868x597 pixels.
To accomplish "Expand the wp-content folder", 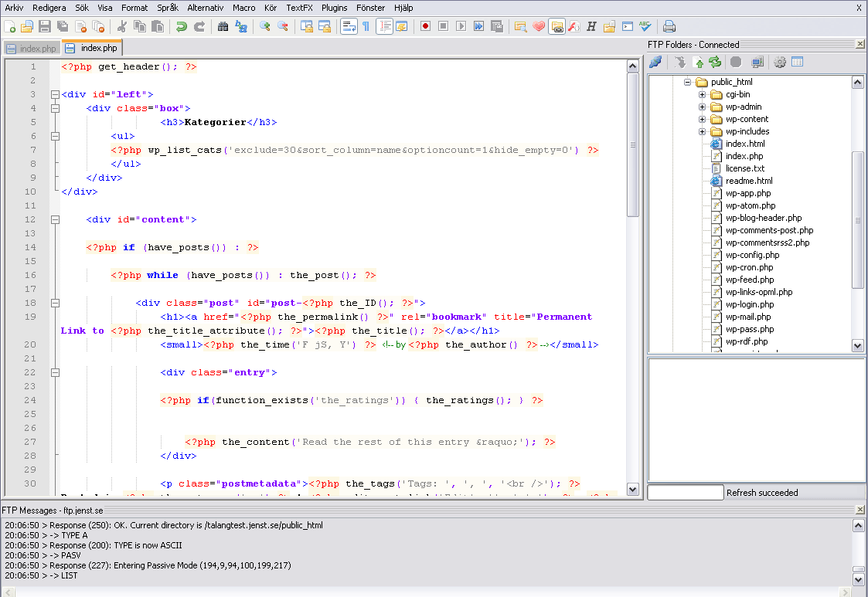I will 701,118.
